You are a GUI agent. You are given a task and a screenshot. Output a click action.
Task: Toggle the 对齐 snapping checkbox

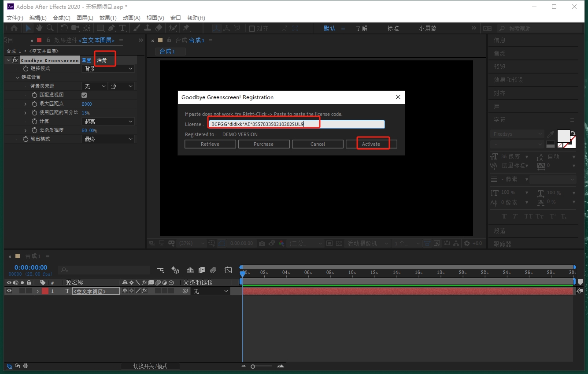pos(252,28)
